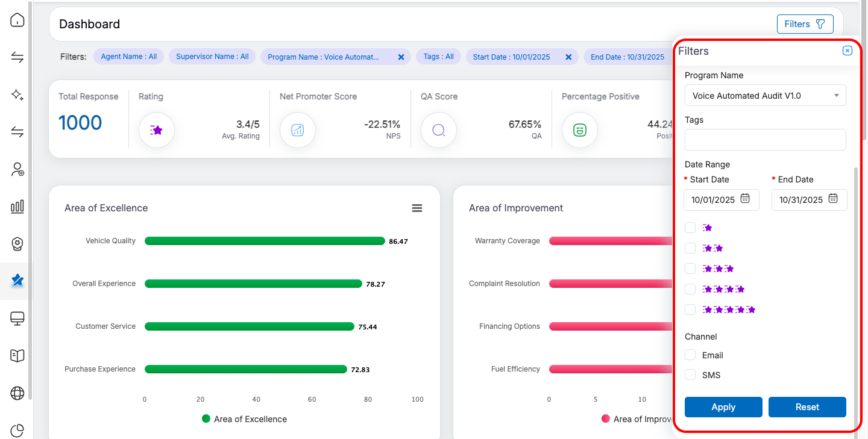Remove the Program Name filter chip
Screen dimensions: 868x439
[401, 57]
